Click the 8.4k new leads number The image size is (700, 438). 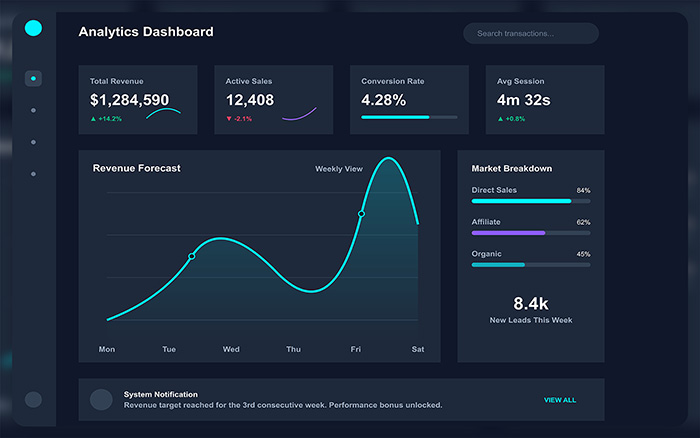(531, 304)
